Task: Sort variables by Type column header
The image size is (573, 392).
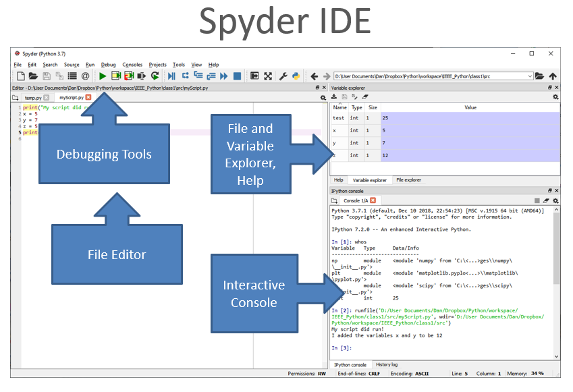Action: (x=356, y=107)
